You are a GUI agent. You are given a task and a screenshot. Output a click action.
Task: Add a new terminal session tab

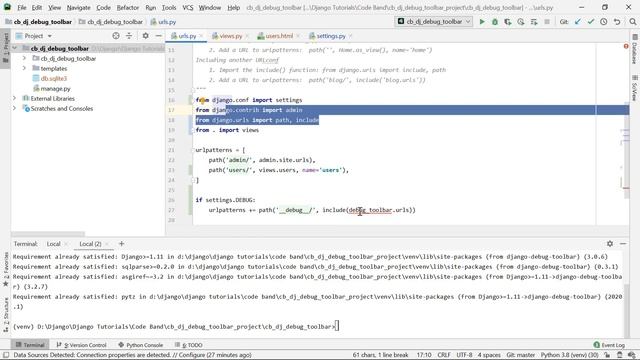(x=121, y=243)
